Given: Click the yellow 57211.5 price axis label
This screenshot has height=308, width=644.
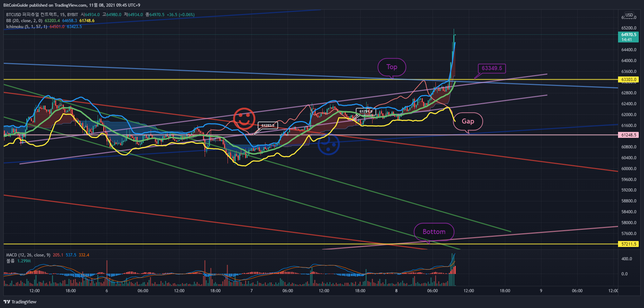Looking at the screenshot, I should 629,244.
